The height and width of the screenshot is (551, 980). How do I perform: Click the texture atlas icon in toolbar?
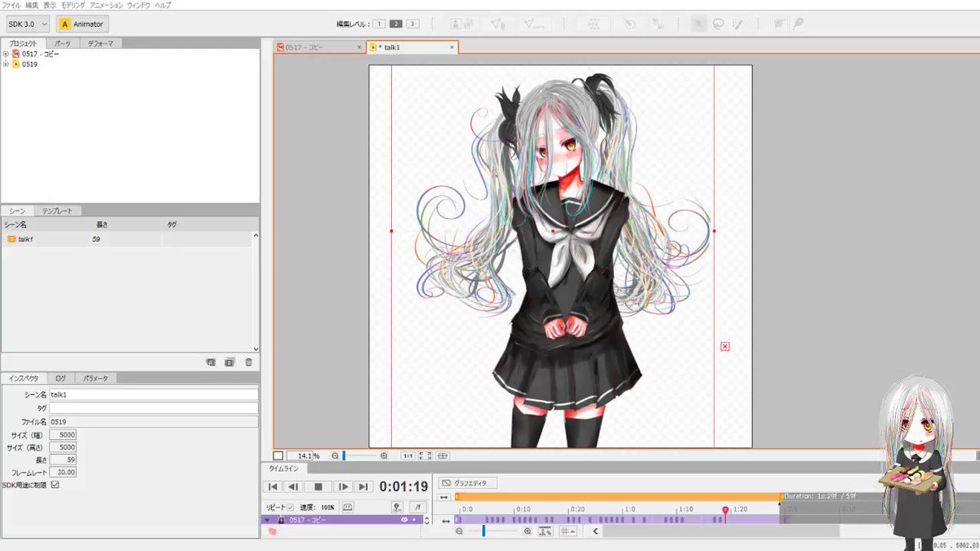(455, 24)
